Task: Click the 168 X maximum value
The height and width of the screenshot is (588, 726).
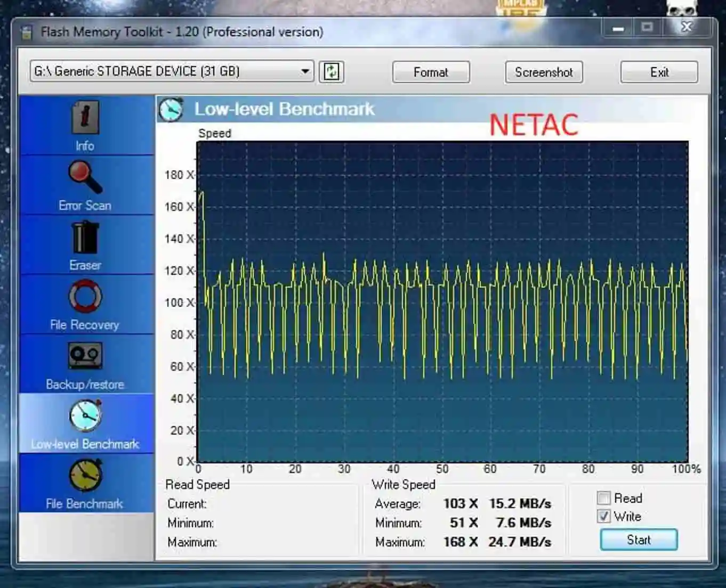Action: [x=461, y=542]
